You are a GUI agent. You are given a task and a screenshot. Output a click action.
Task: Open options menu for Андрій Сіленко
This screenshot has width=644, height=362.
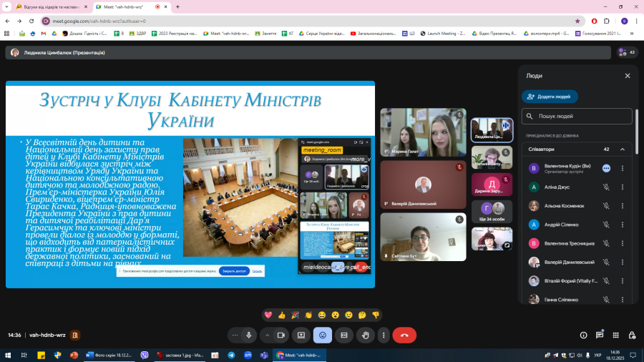click(x=622, y=225)
